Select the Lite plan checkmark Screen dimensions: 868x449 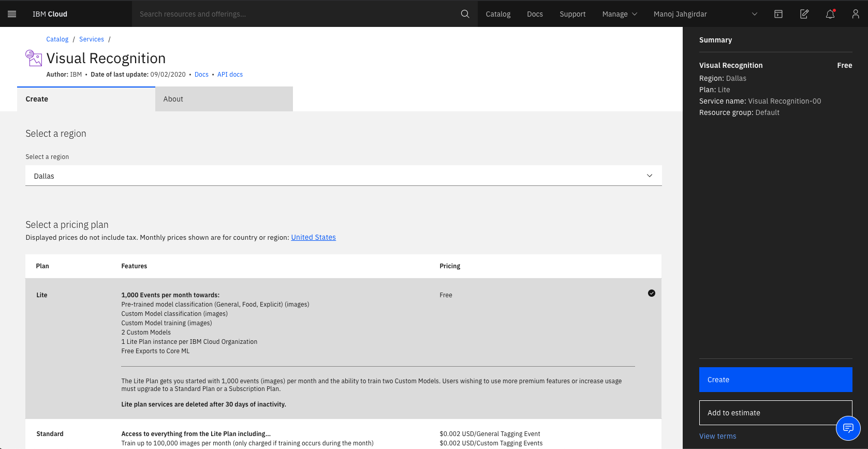click(652, 293)
